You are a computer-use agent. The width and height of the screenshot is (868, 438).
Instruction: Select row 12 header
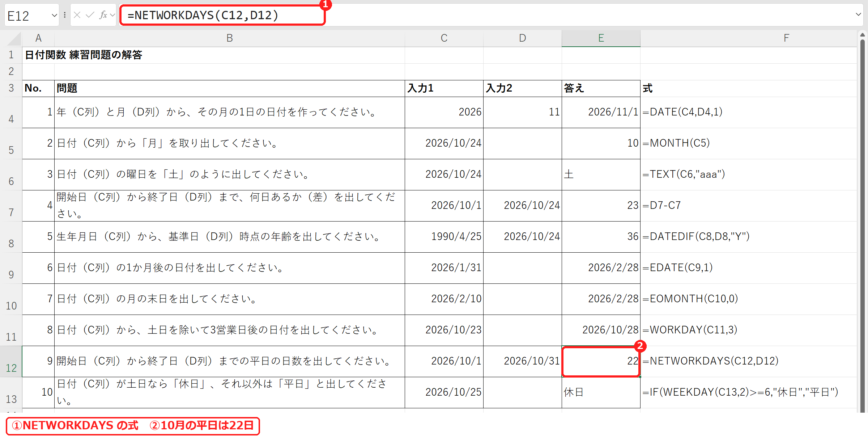tap(11, 362)
